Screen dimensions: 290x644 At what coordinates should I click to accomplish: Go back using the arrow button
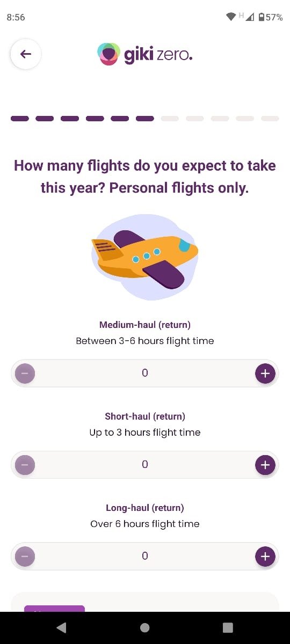26,54
